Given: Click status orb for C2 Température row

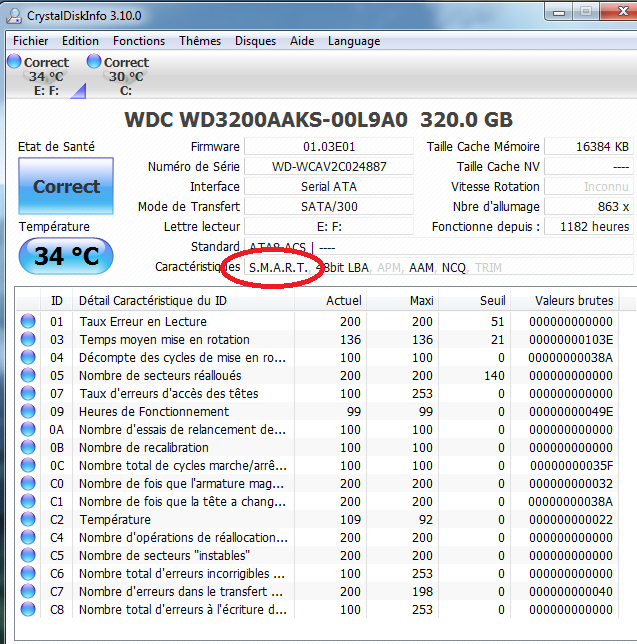Looking at the screenshot, I should (x=28, y=519).
